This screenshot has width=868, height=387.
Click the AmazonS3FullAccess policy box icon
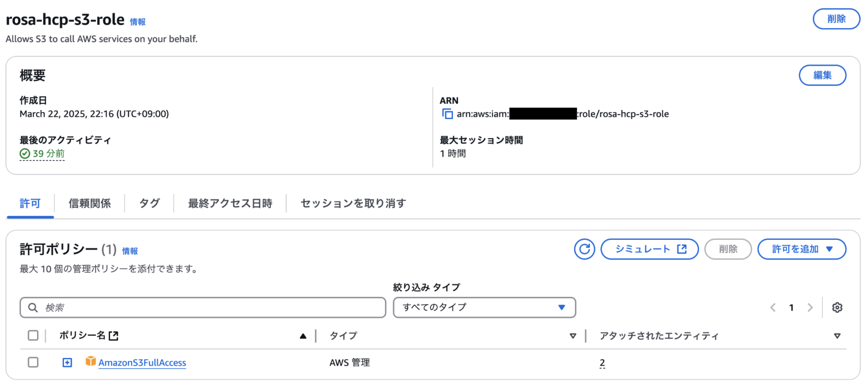(90, 361)
